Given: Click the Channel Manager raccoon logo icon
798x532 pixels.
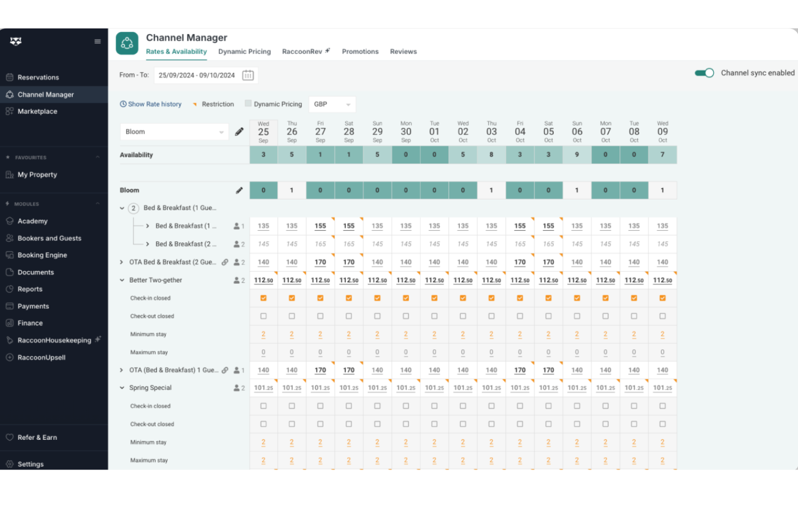Looking at the screenshot, I should click(x=127, y=43).
